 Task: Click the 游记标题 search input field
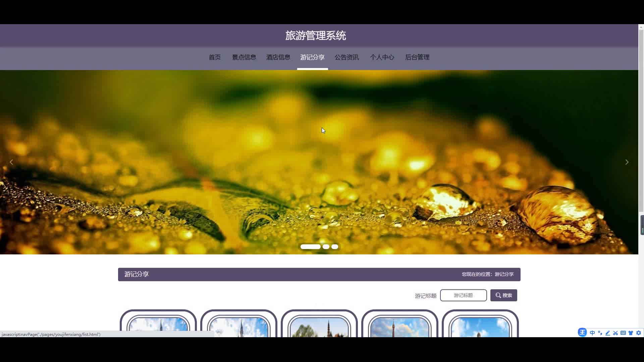(x=464, y=295)
